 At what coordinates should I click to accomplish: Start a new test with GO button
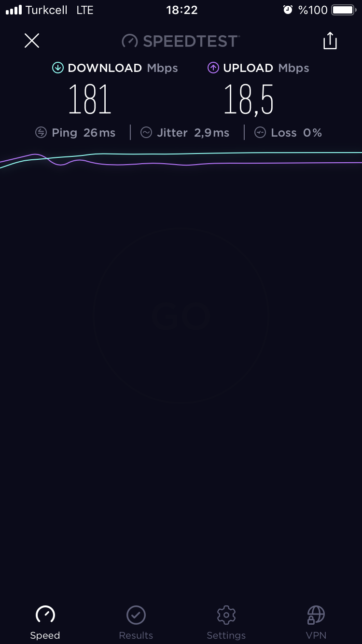click(x=181, y=316)
